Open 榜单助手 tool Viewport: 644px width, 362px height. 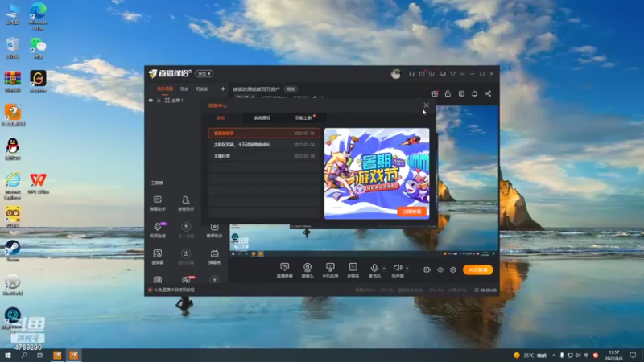[214, 230]
